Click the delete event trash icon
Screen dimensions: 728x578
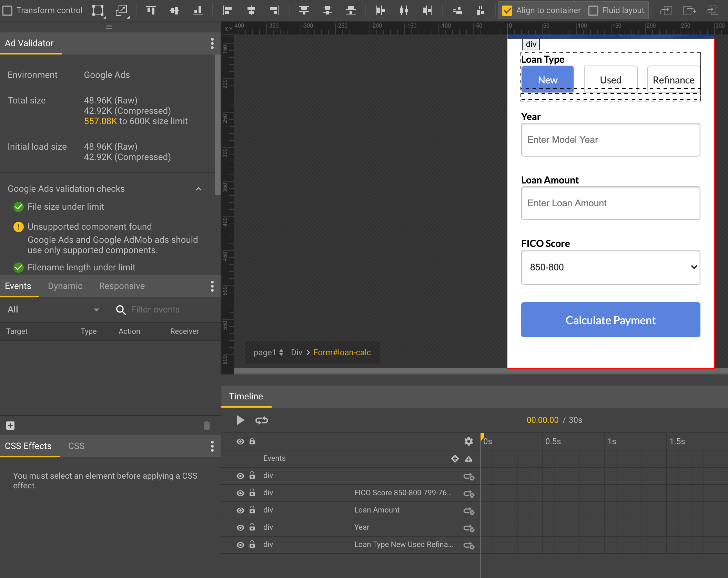[x=207, y=426]
